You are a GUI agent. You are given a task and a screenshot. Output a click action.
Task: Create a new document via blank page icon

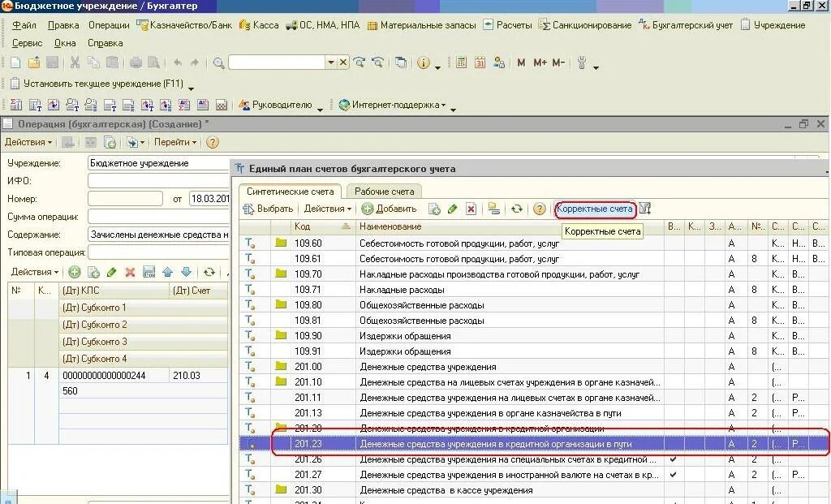(x=15, y=62)
